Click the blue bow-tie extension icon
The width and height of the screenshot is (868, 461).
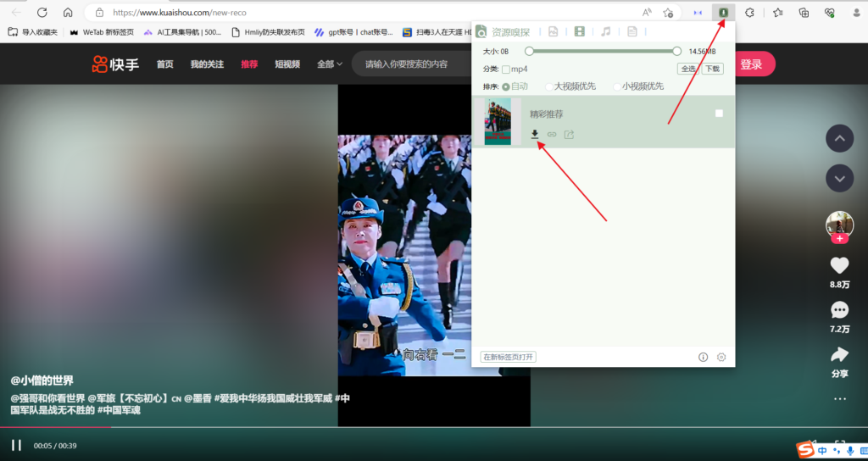point(698,12)
